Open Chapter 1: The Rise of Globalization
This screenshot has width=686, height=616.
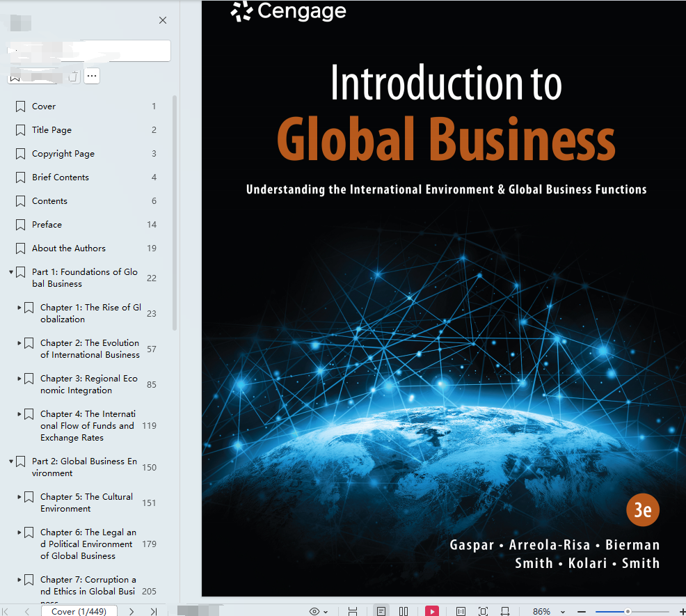91,313
